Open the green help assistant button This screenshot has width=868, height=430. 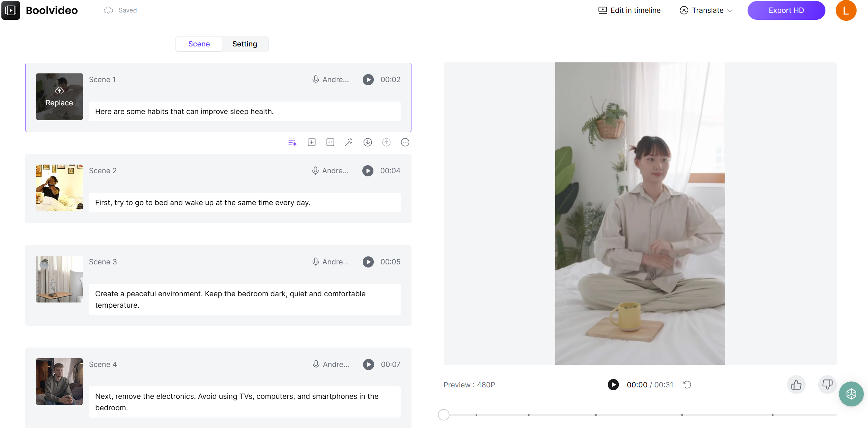(x=851, y=394)
